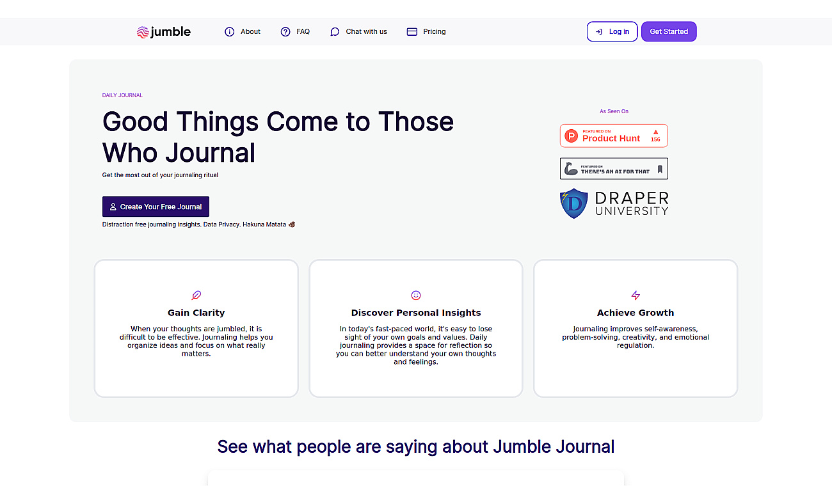Click the Pricing credit card icon

[x=412, y=31]
